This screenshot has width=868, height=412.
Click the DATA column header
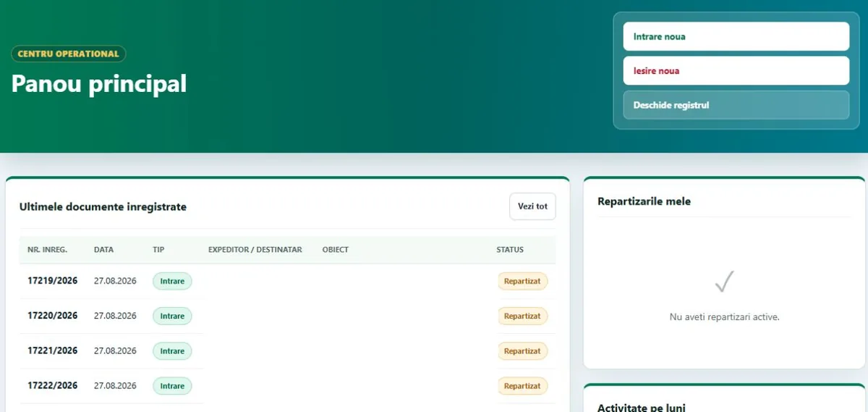[x=103, y=250]
